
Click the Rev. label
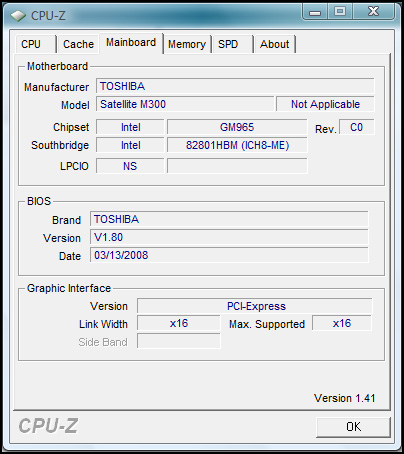325,129
